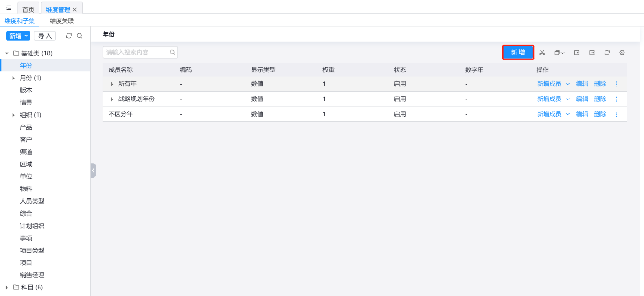Click 编辑 link for 战略规划年份
The width and height of the screenshot is (644, 296).
[x=582, y=99]
